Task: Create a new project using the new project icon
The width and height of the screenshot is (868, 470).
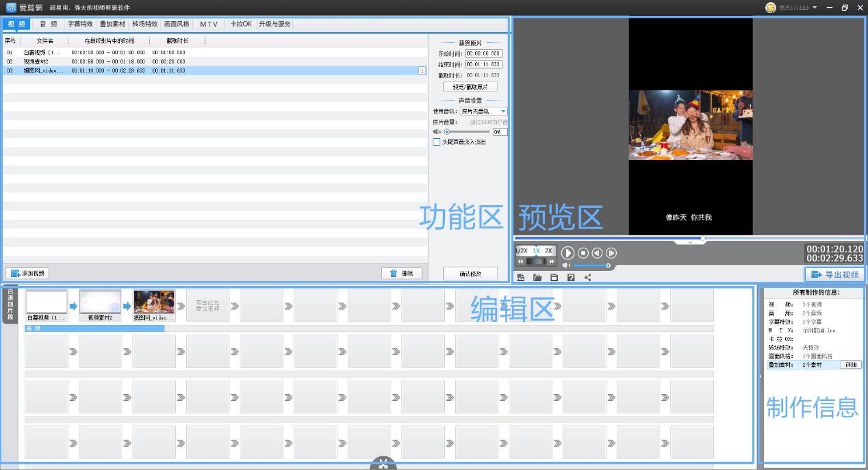Action: pos(521,278)
